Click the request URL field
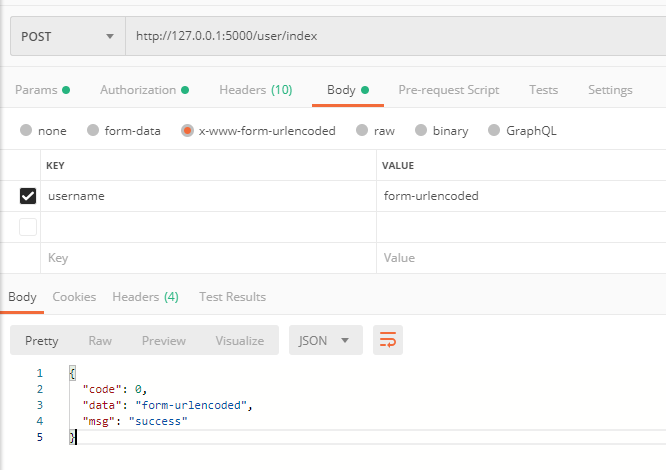 [x=390, y=37]
